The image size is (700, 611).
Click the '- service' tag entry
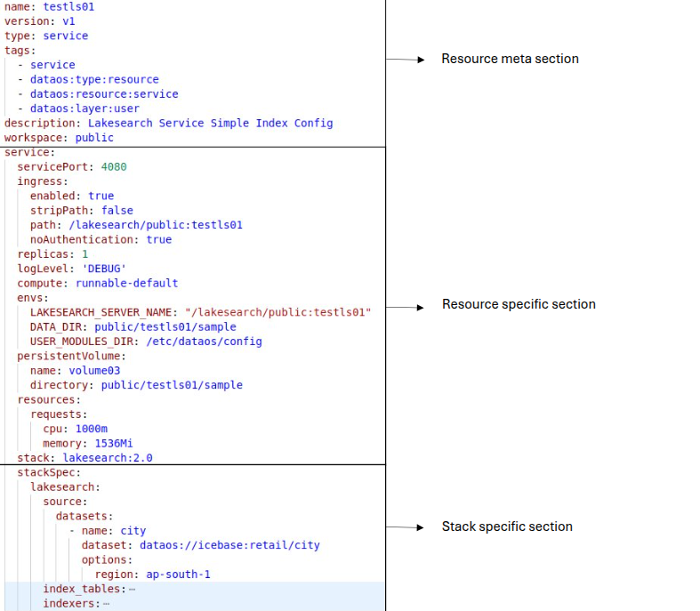tap(46, 65)
